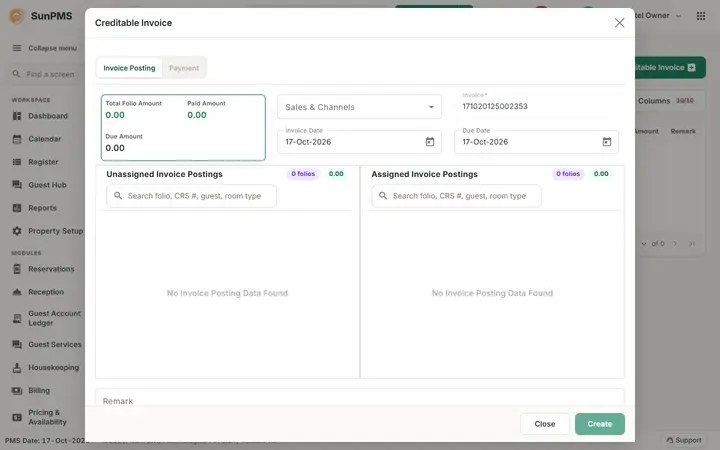Viewport: 720px width, 450px height.
Task: Click the Unassigned postings search magnifier icon
Action: (118, 196)
